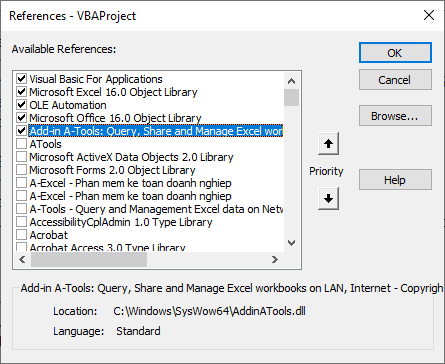Select 'ATools' list row text
The height and width of the screenshot is (364, 445).
(x=46, y=144)
